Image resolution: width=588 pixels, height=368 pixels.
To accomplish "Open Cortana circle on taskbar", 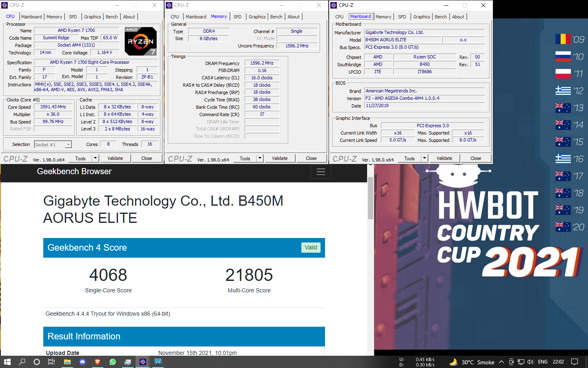I will coord(37,362).
